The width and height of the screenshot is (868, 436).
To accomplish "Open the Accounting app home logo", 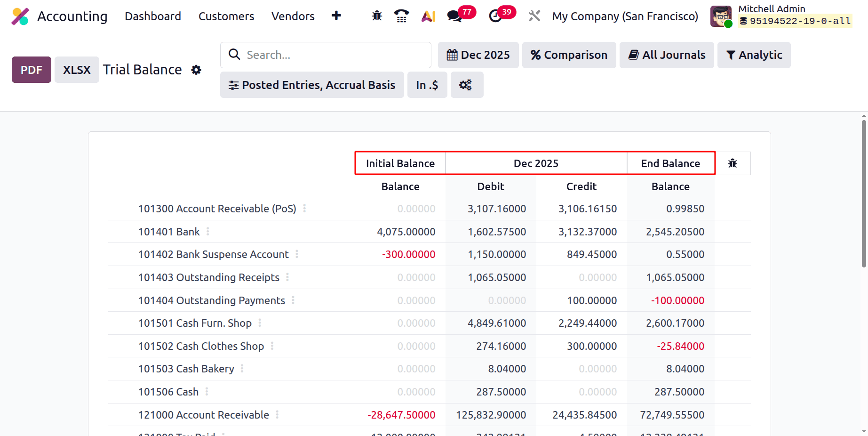I will point(20,16).
